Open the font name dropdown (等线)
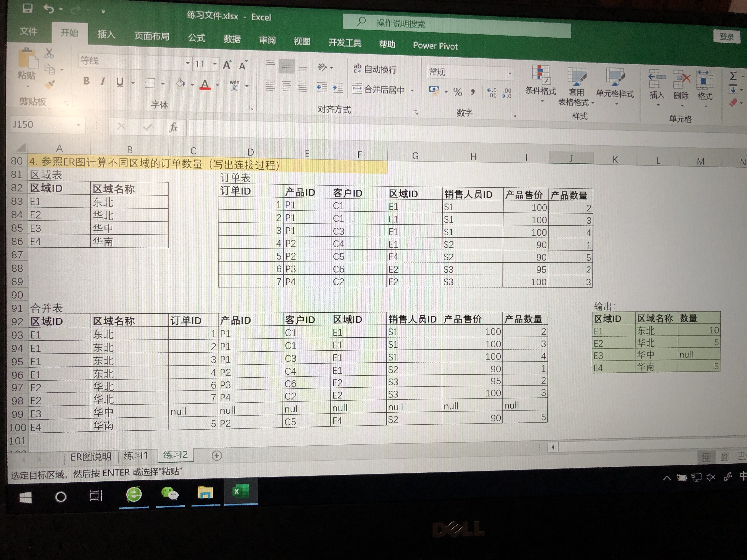 [x=187, y=63]
